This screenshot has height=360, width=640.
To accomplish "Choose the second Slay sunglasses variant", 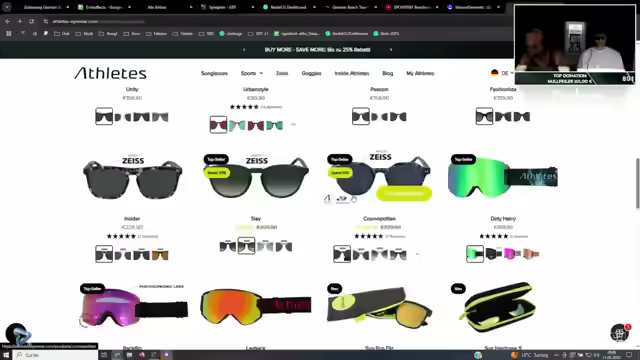I will [x=247, y=246].
